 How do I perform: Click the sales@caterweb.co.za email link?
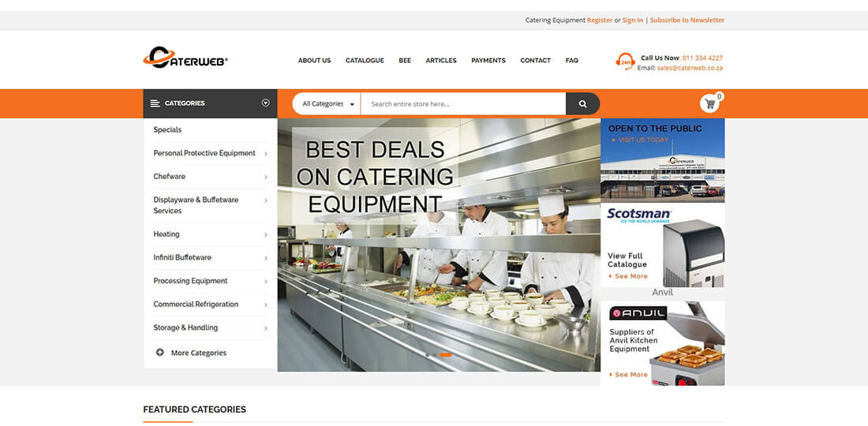point(690,68)
